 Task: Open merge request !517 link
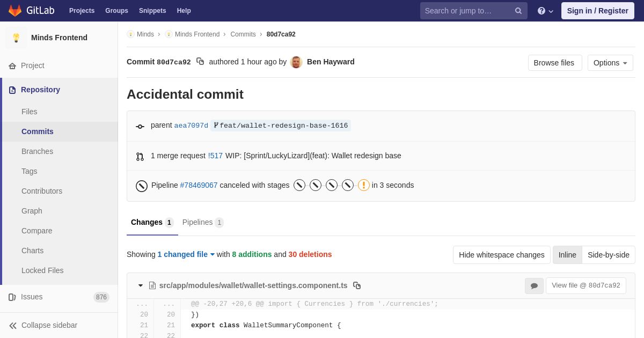(215, 156)
